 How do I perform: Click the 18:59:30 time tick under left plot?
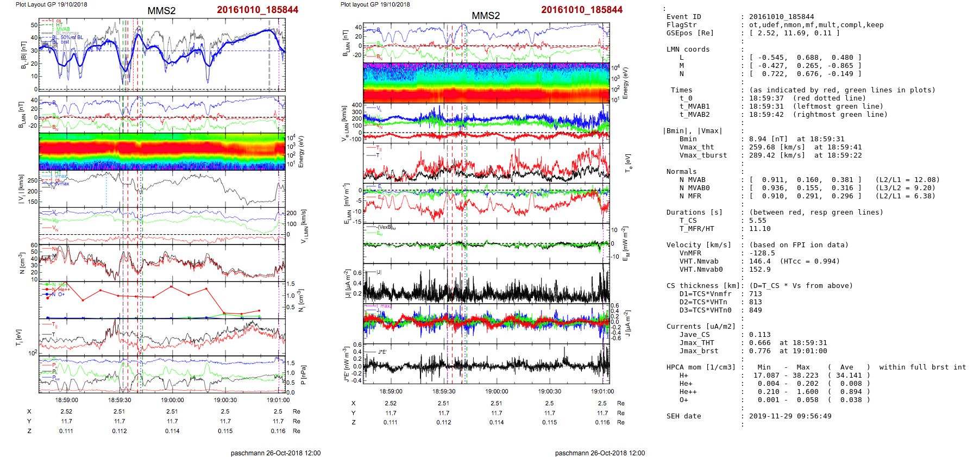tap(120, 400)
